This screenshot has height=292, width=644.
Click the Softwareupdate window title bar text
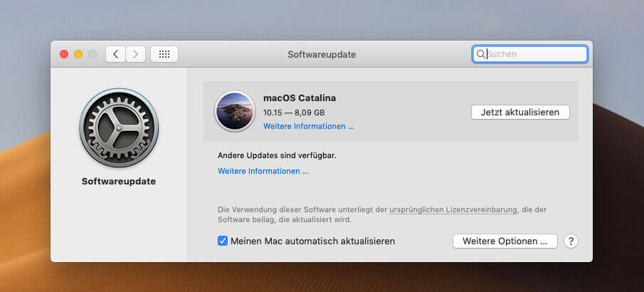pyautogui.click(x=322, y=54)
